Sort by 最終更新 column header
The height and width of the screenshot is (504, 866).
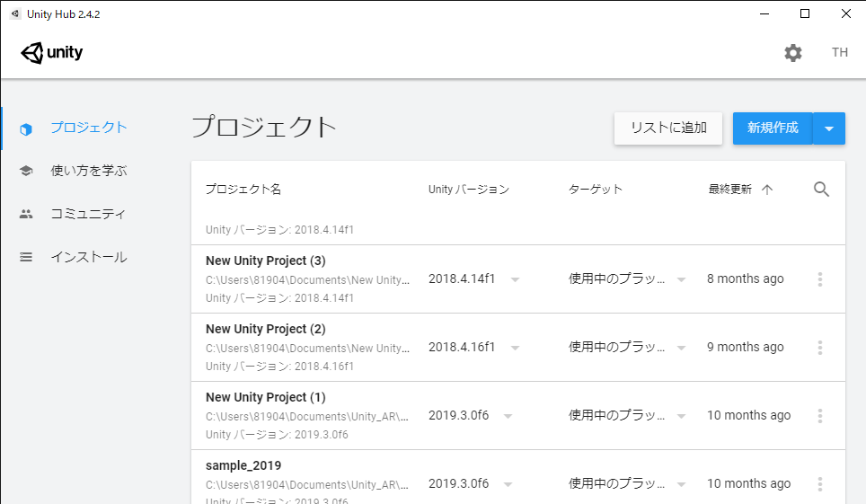(730, 190)
